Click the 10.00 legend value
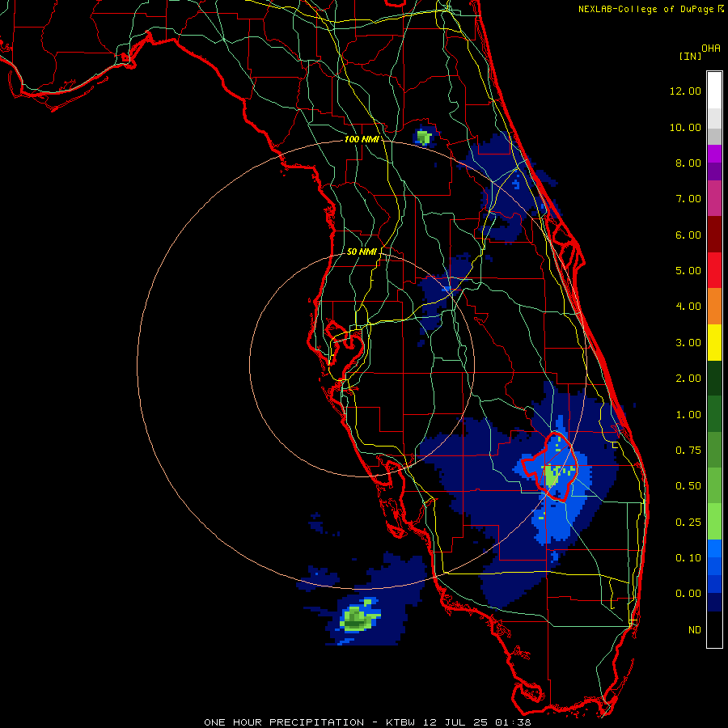728x728 pixels. click(685, 127)
